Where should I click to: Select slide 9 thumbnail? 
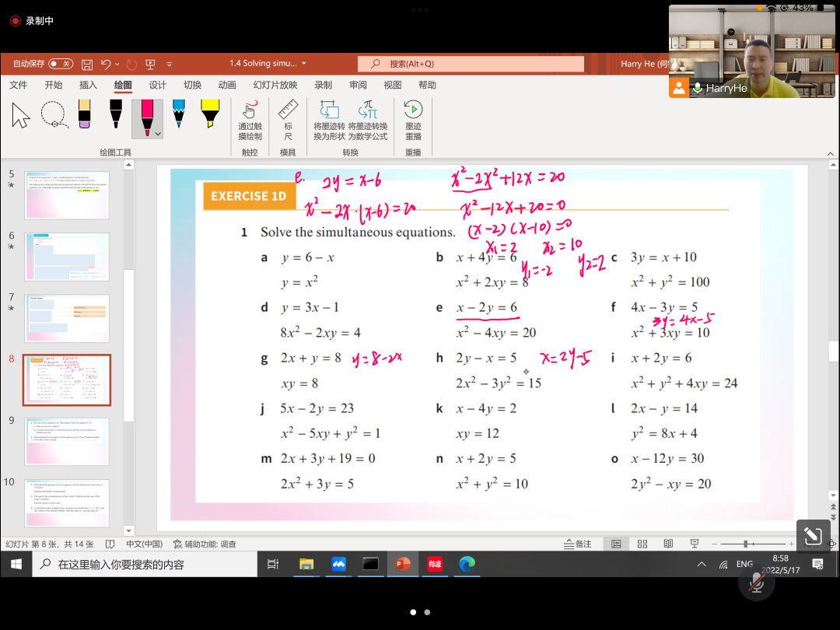66,442
